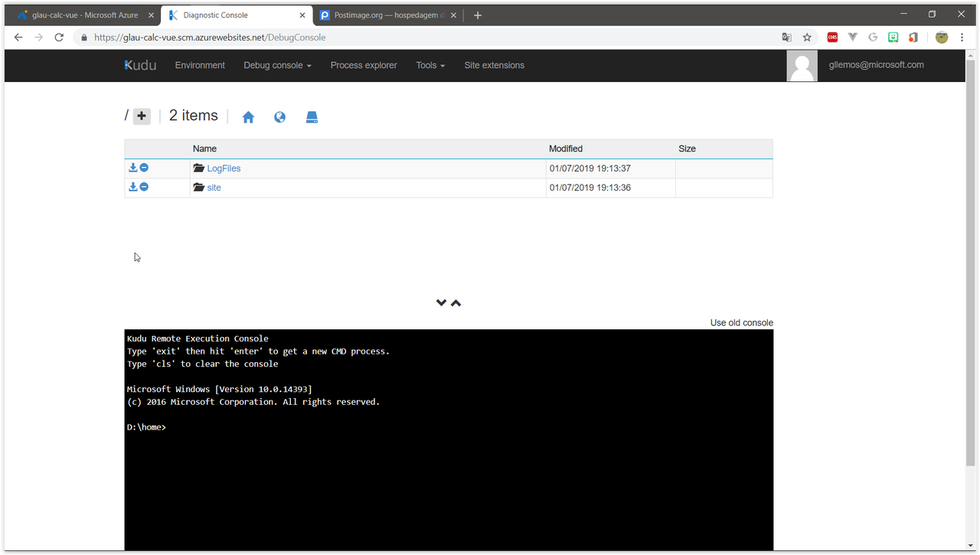Go to home directory via house icon

(248, 117)
